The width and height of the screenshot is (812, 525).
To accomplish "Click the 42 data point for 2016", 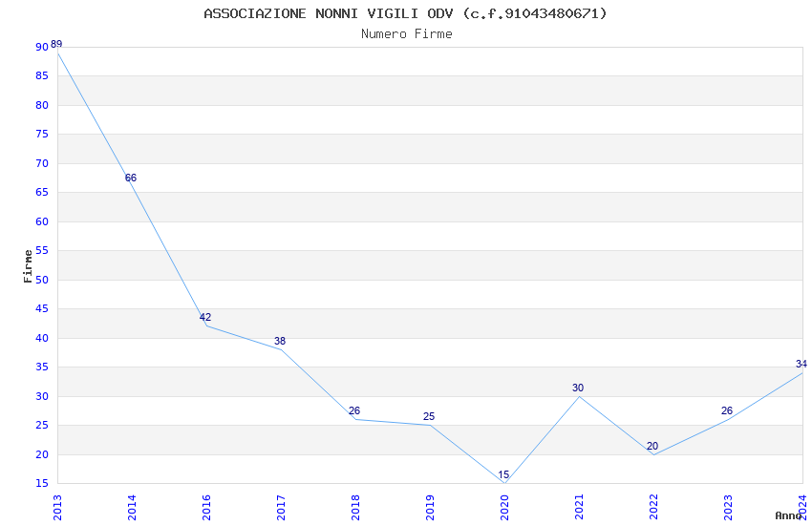I will click(205, 317).
